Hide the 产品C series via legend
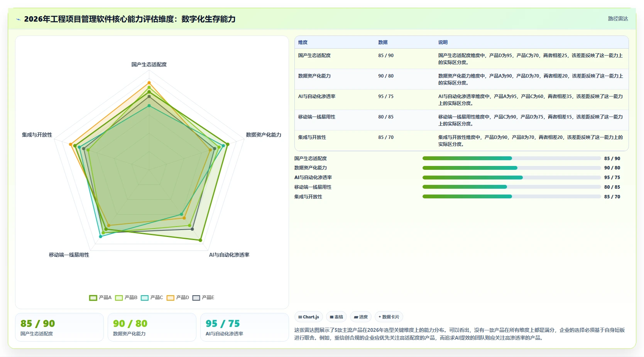The width and height of the screenshot is (644, 357). (x=152, y=298)
